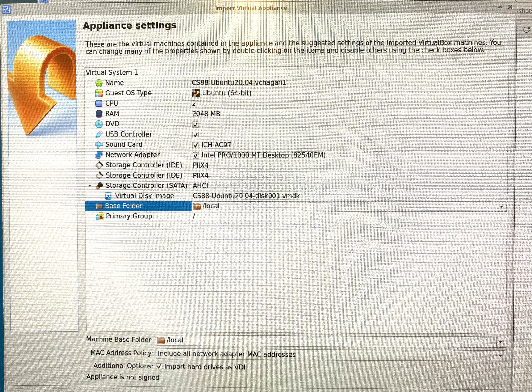Viewport: 532px width, 392px height.
Task: Click the VirtualBox title bar icon
Action: coord(6,10)
